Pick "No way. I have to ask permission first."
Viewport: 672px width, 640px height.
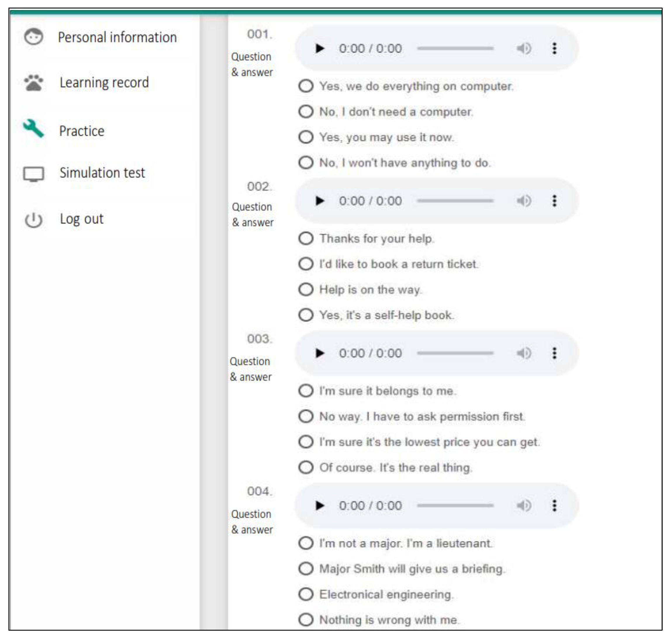(306, 416)
